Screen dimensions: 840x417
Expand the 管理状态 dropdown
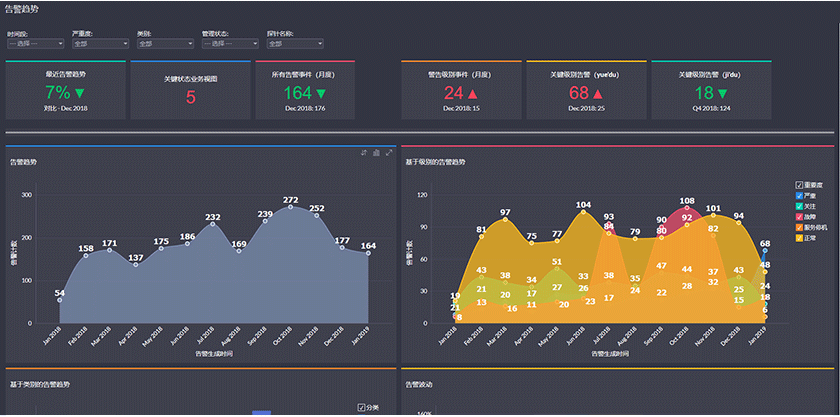tap(229, 44)
